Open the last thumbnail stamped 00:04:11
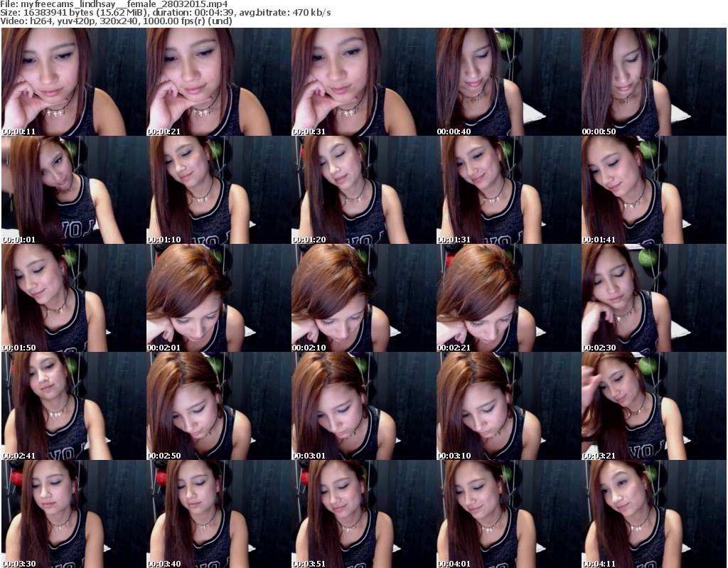The image size is (728, 568). pyautogui.click(x=654, y=514)
